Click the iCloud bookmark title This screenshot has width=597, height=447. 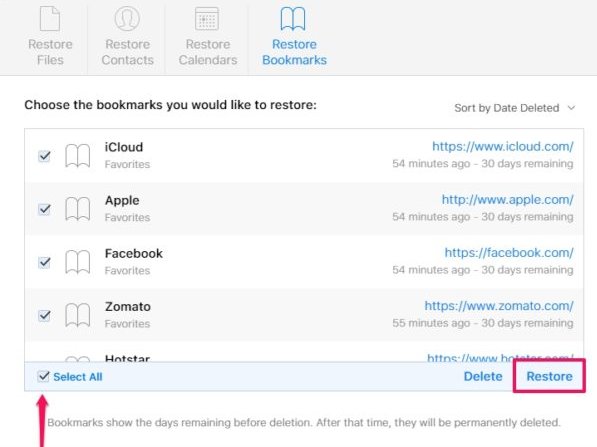(x=124, y=147)
